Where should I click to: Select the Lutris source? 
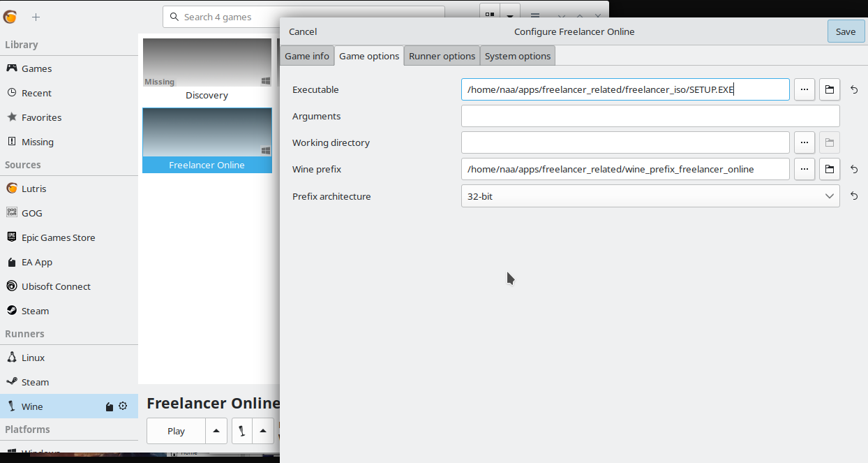(69, 189)
